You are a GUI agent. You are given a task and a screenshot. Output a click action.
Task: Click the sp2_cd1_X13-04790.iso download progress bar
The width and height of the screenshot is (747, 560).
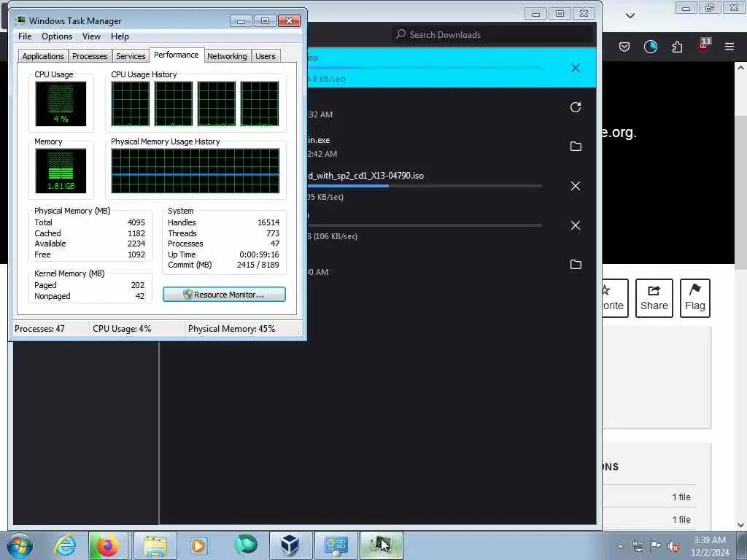(425, 186)
